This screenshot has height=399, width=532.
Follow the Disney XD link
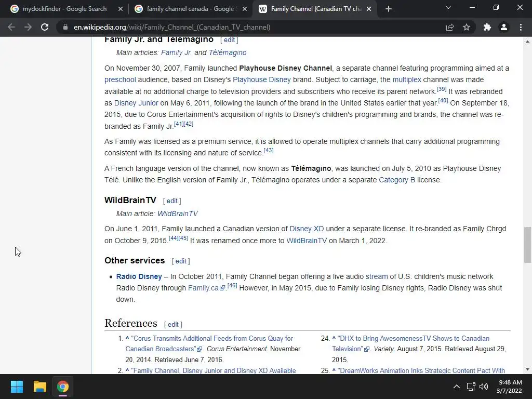[307, 229]
